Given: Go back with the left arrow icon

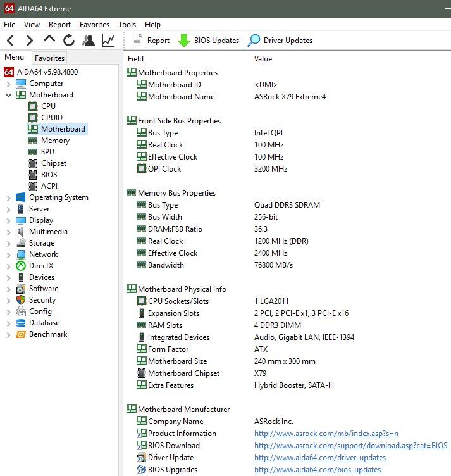Looking at the screenshot, I should point(10,41).
